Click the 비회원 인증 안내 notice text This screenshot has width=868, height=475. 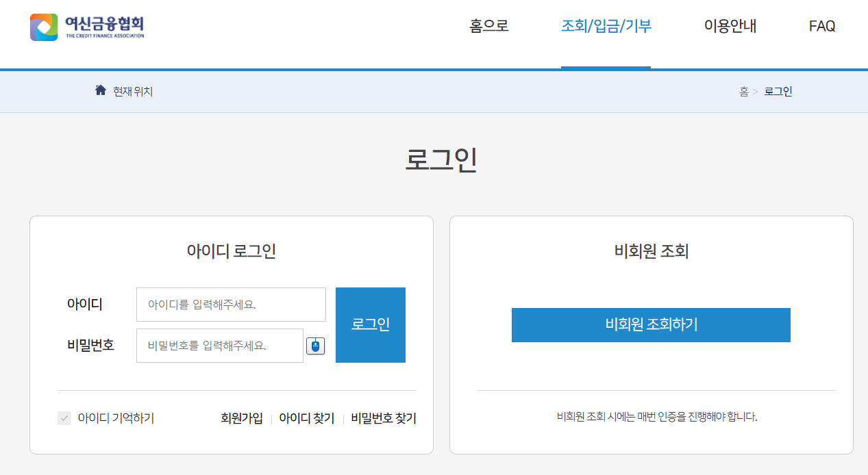657,416
